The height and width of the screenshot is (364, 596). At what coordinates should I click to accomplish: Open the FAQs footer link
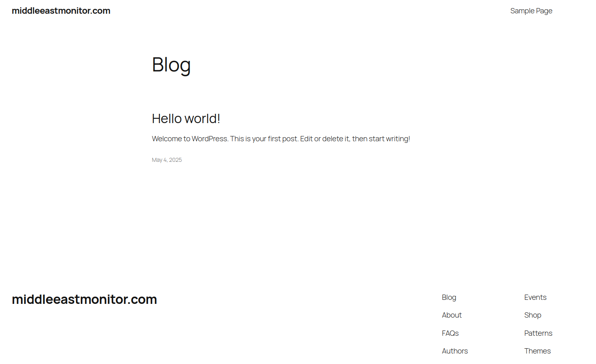pyautogui.click(x=450, y=333)
